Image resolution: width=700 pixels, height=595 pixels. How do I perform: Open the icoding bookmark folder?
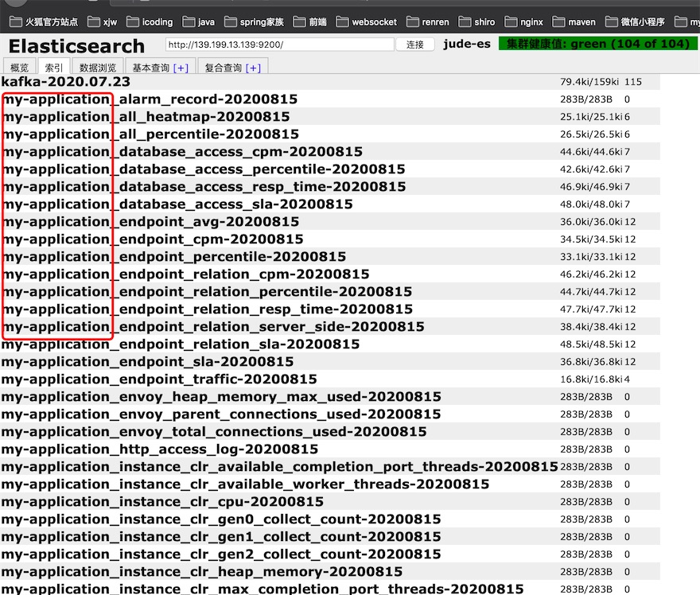[x=150, y=21]
